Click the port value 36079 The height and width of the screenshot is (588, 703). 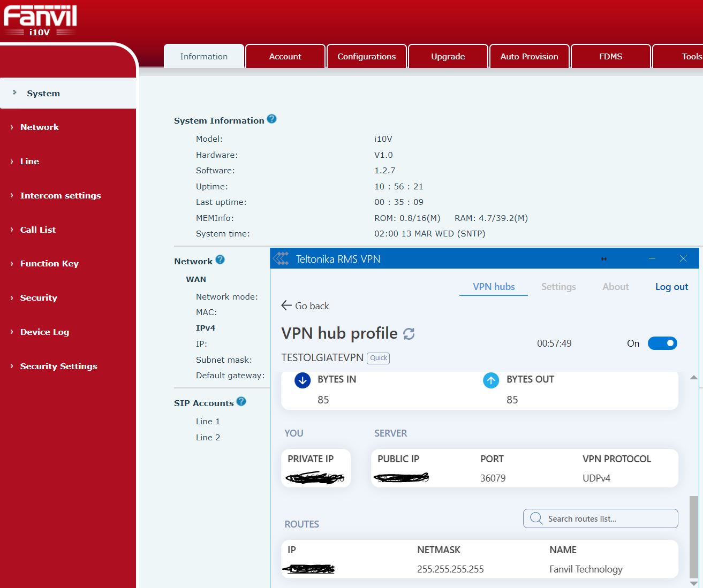tap(493, 478)
